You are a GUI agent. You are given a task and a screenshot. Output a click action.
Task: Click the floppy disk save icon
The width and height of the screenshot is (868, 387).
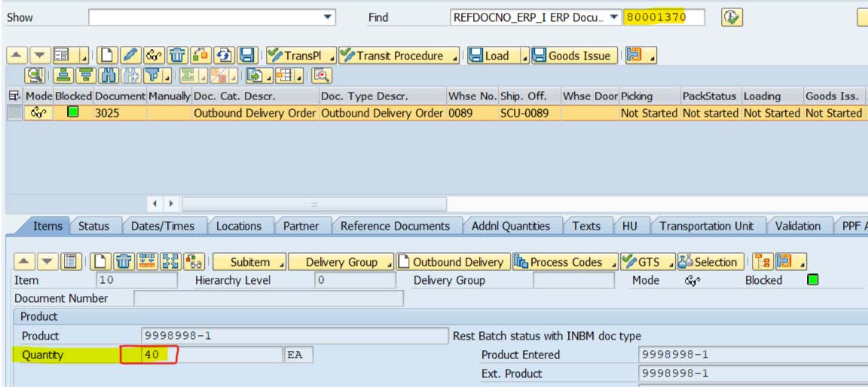click(x=246, y=56)
